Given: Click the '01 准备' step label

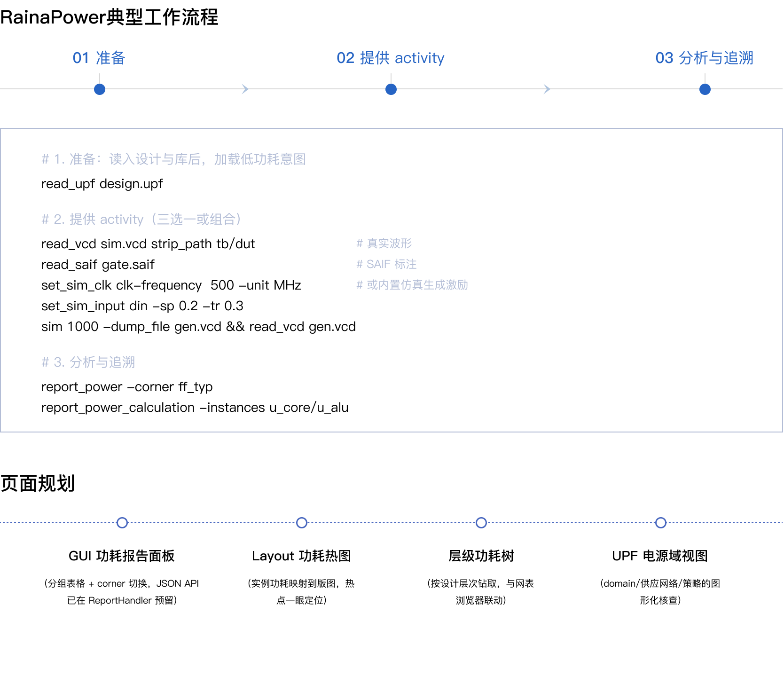Looking at the screenshot, I should [99, 58].
